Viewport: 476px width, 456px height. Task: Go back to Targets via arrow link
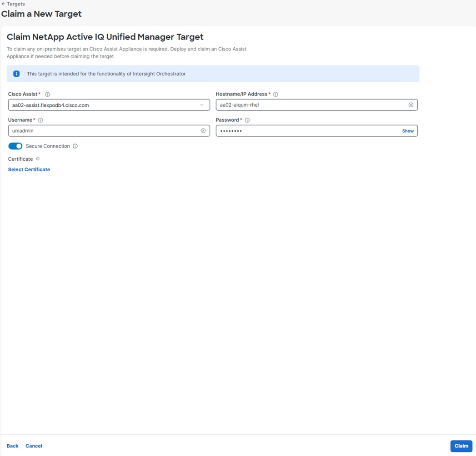tap(13, 4)
